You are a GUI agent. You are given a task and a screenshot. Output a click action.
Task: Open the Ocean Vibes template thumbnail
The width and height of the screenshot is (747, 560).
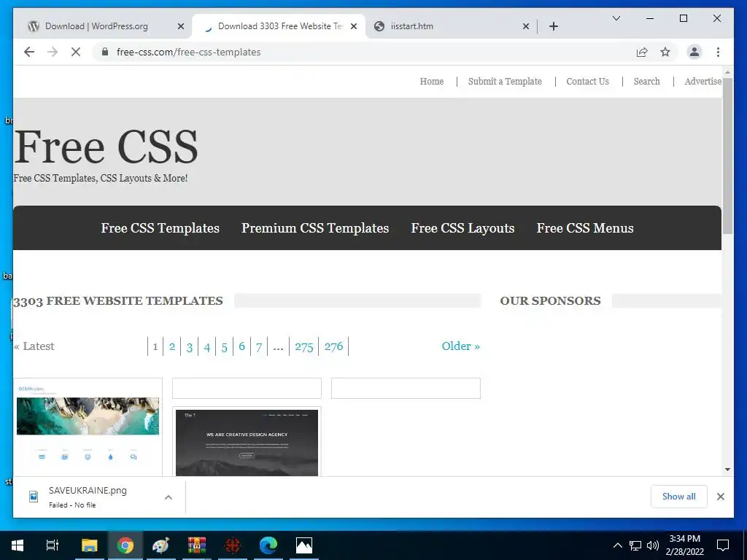pos(88,427)
